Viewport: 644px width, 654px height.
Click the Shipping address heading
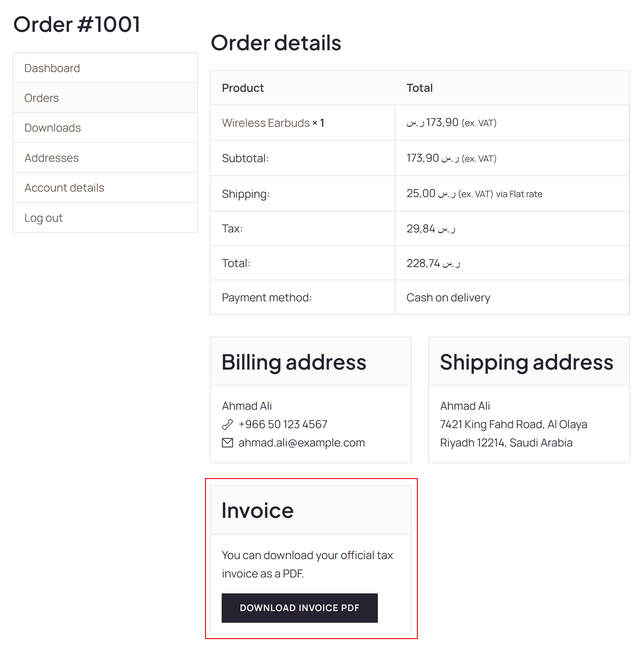[527, 362]
